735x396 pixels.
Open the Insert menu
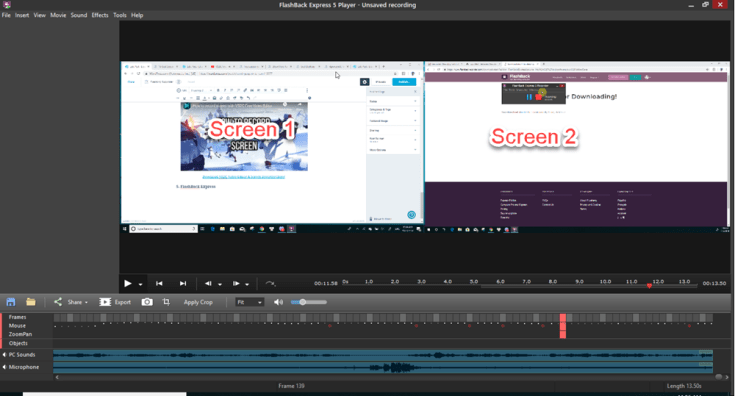point(22,15)
